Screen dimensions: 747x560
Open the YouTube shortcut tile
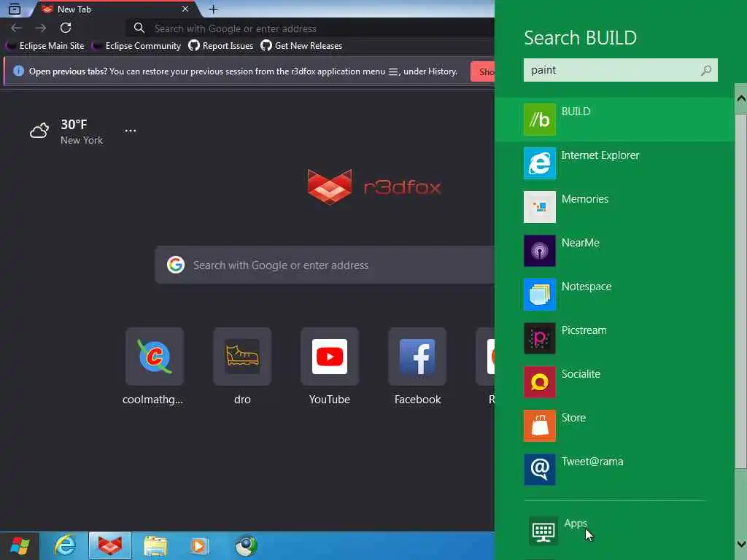pos(330,366)
